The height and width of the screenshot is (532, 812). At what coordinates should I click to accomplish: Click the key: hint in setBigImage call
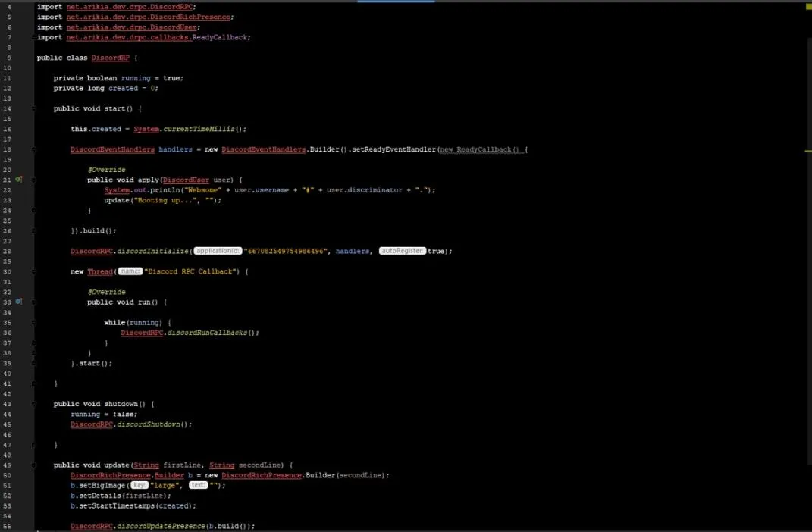[x=140, y=485]
